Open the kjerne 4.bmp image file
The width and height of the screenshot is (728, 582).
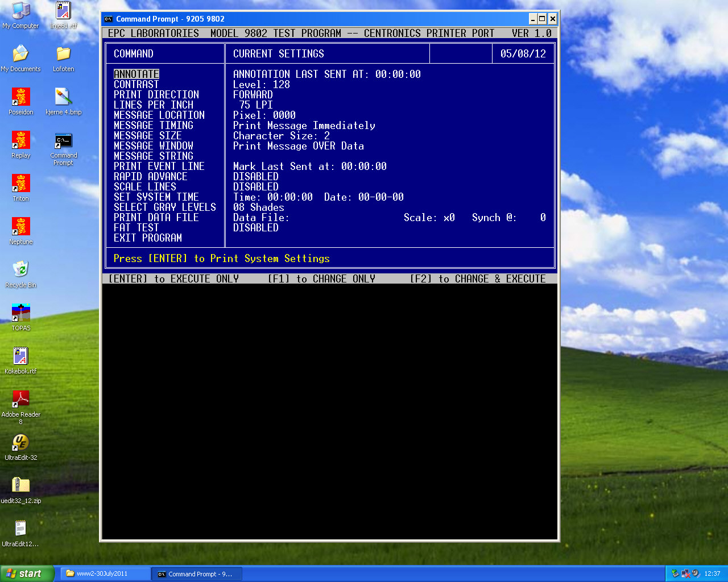pos(63,97)
